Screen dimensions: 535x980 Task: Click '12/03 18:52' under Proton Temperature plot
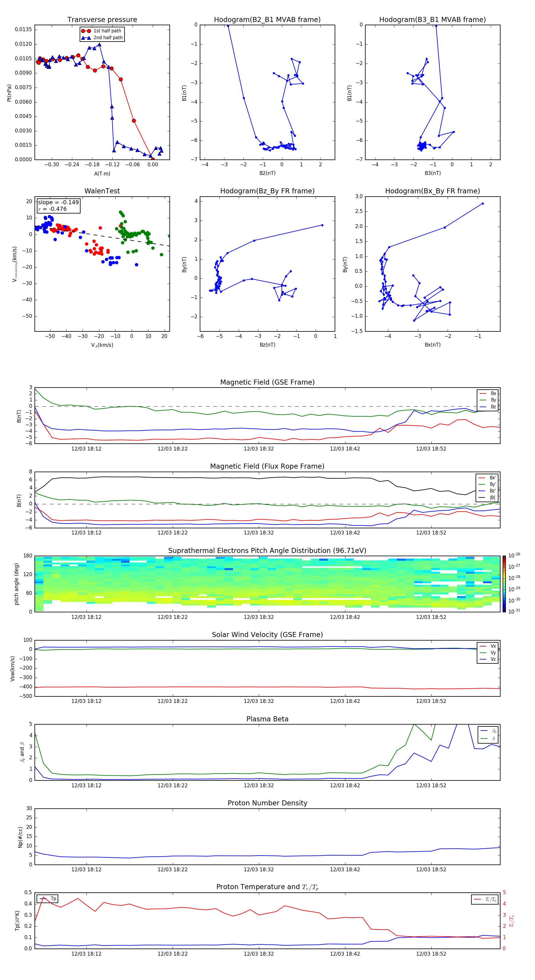tap(431, 954)
